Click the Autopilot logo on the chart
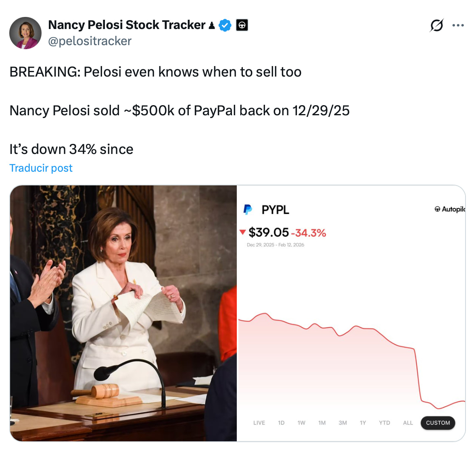This screenshot has height=453, width=476. 450,209
